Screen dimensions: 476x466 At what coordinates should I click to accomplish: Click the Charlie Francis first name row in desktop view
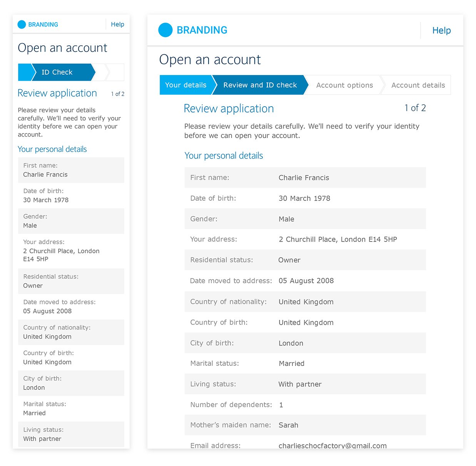(x=305, y=177)
